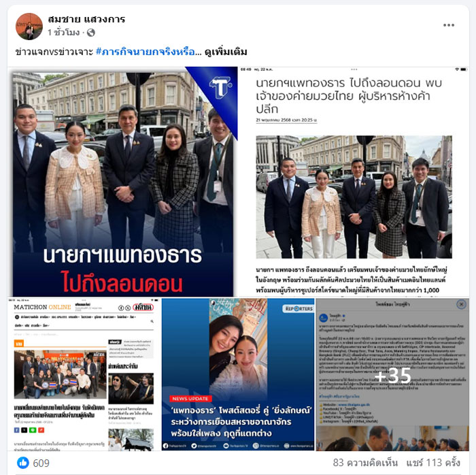Viewport: 476px width, 475px height.
Task: Open the news article screenshot with London headline
Action: pos(354,182)
